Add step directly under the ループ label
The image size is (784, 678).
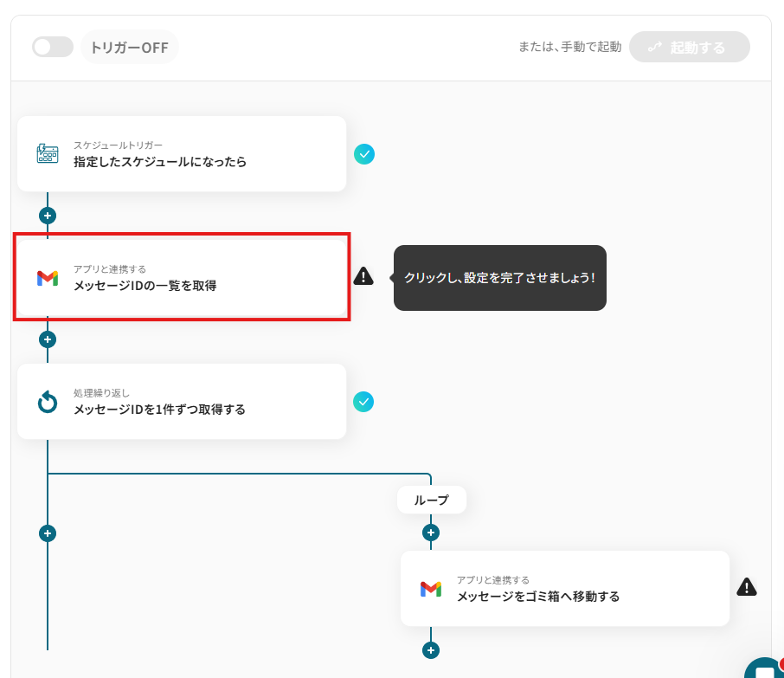[x=431, y=533]
